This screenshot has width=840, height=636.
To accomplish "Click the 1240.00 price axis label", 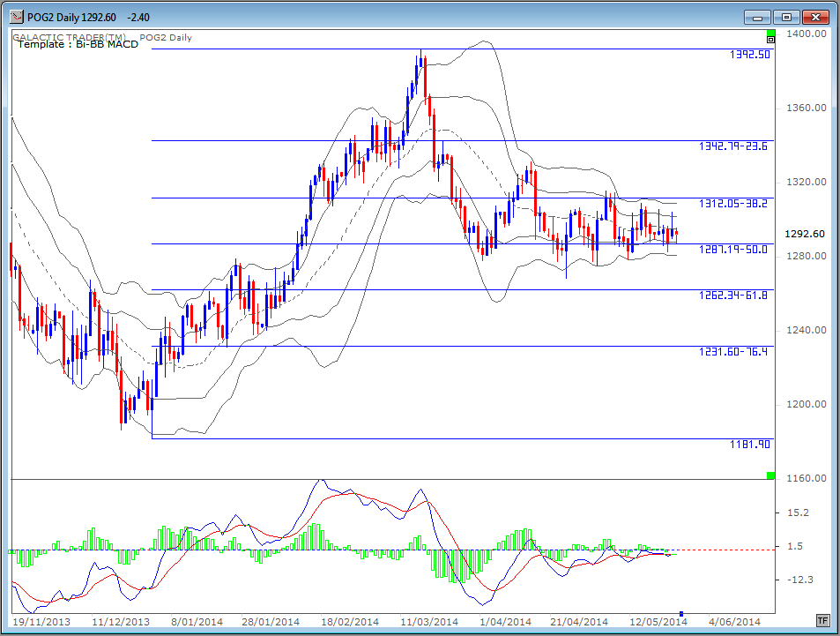I will (807, 330).
